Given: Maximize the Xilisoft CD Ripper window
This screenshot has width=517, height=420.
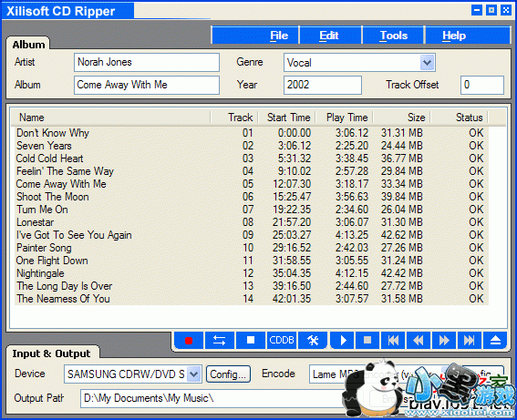Looking at the screenshot, I should [491, 10].
